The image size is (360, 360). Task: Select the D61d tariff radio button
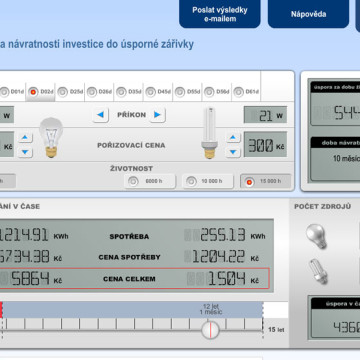(x=238, y=92)
